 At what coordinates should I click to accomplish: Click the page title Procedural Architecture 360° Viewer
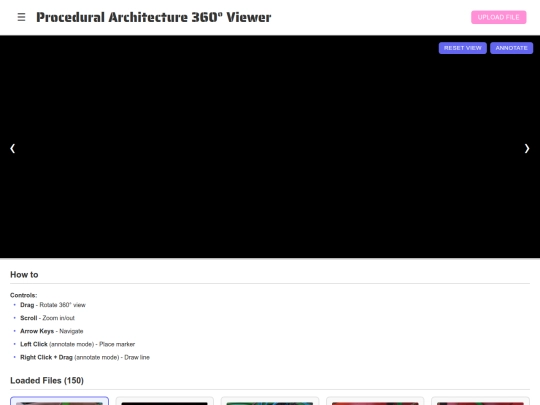tap(154, 17)
